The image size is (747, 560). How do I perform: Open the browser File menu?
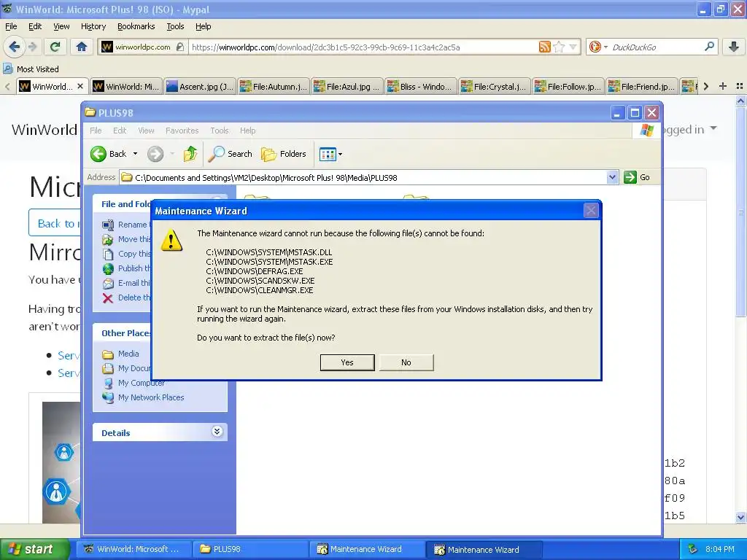(x=11, y=26)
